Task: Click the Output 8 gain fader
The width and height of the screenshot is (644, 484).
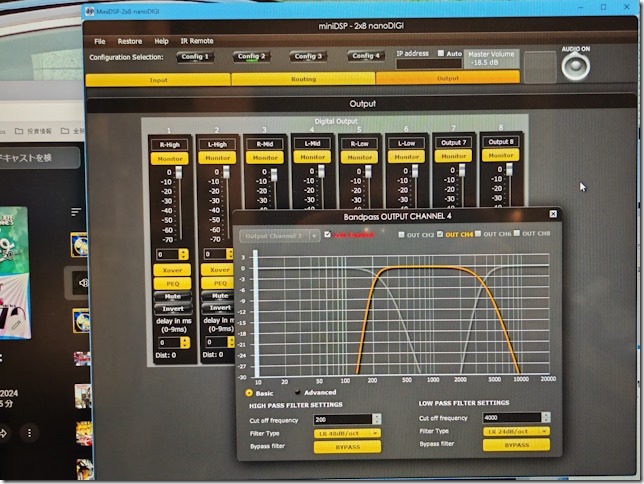Action: (509, 169)
